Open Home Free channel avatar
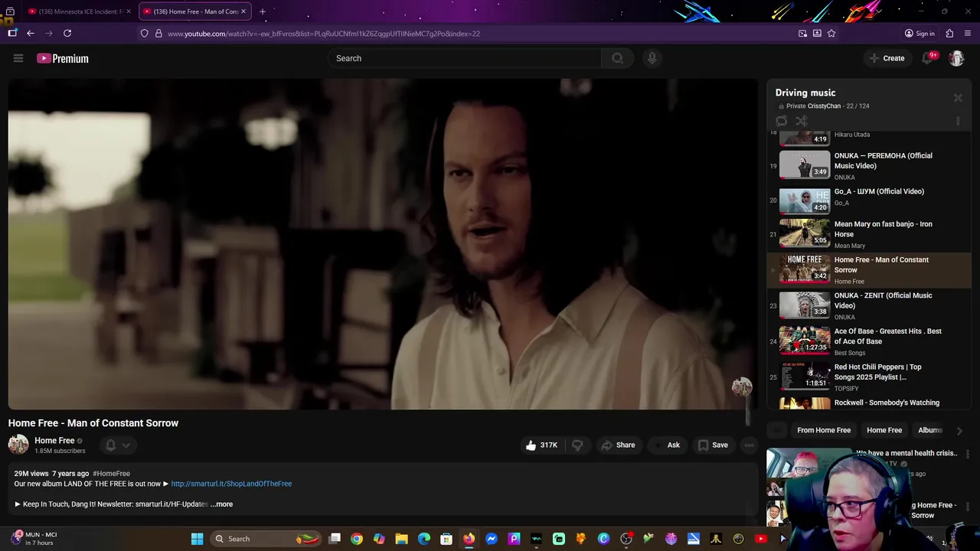 point(18,444)
